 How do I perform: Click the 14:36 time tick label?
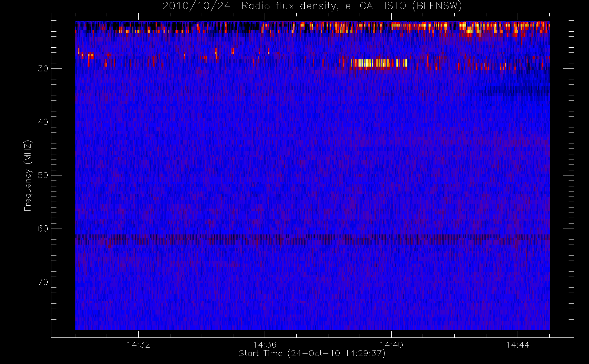pos(265,345)
